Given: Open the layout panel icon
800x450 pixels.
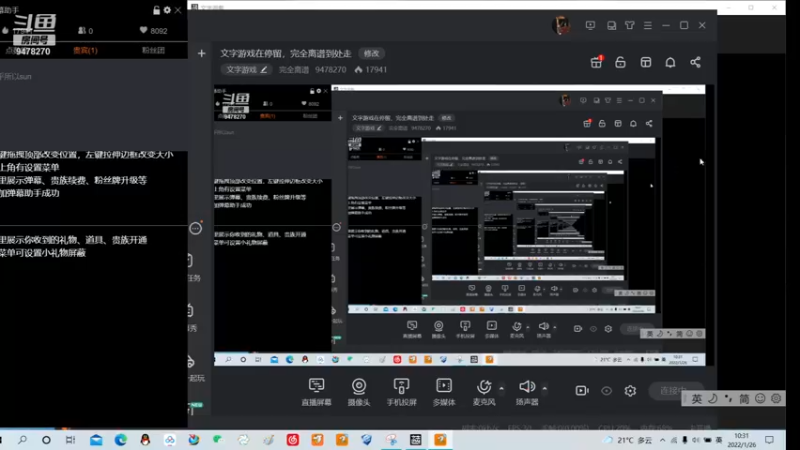Looking at the screenshot, I should pyautogui.click(x=646, y=62).
